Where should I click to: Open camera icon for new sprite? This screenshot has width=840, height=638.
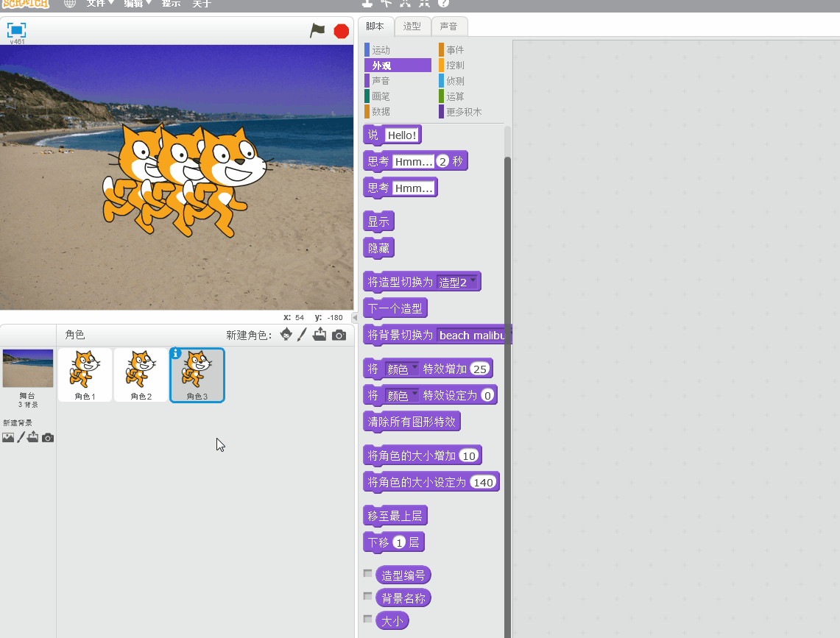click(x=339, y=335)
